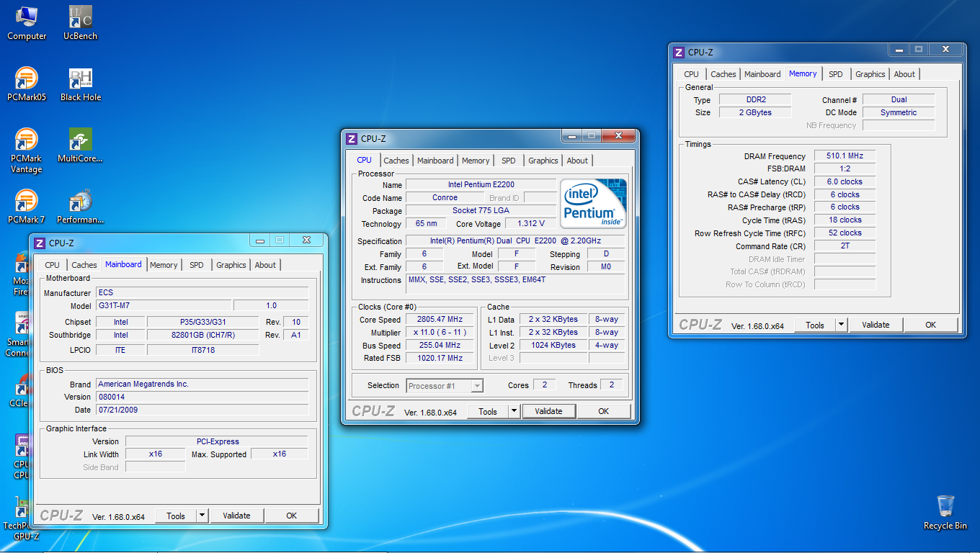Expand the Tools dropdown arrow in the CPU window
980x553 pixels.
point(514,411)
